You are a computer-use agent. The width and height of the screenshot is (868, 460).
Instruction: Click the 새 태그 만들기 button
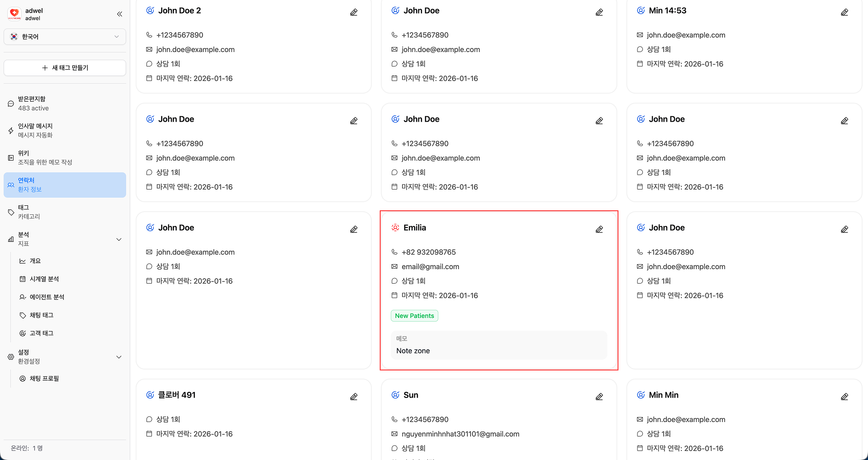point(65,68)
